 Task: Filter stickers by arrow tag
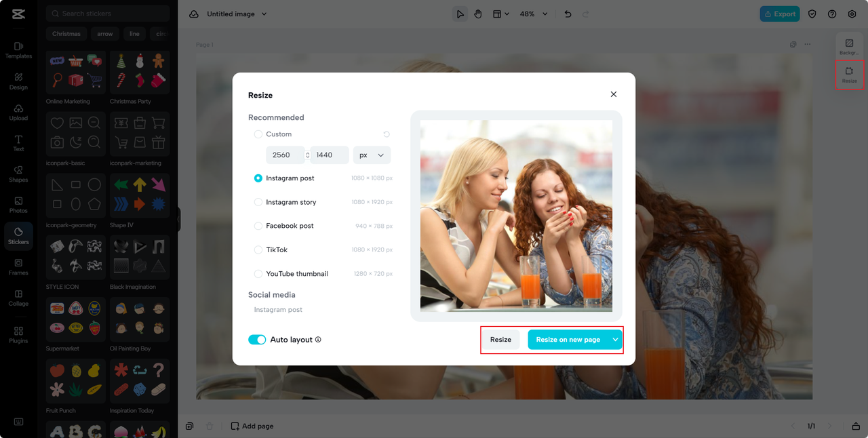[x=105, y=34]
